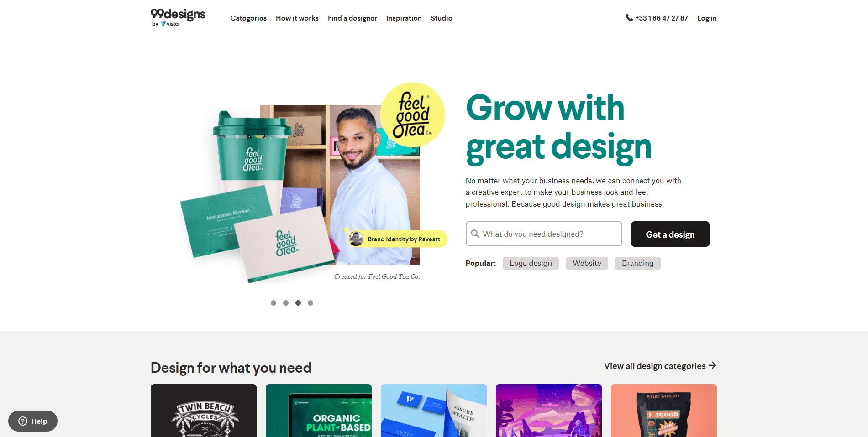
Task: Select the fourth carousel dot
Action: [x=310, y=303]
